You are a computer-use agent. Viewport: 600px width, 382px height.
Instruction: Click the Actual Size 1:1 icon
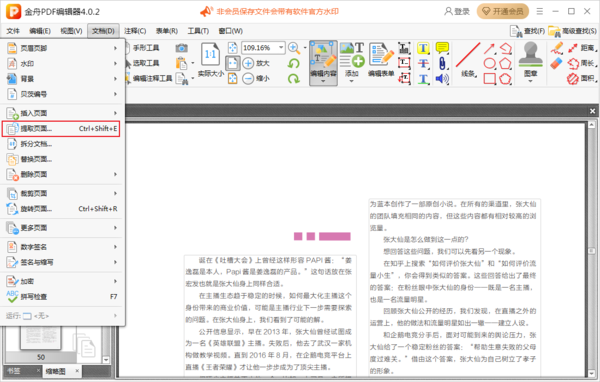[x=210, y=54]
